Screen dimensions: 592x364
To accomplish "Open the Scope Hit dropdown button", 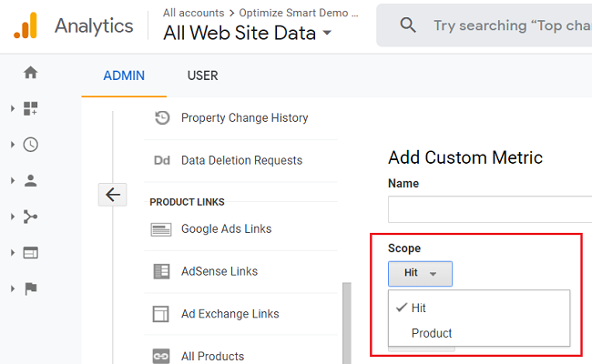I will (420, 273).
